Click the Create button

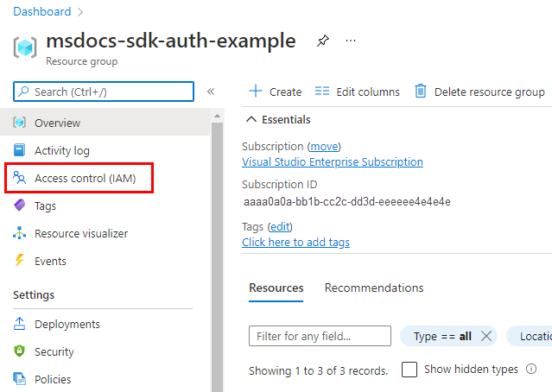[275, 92]
